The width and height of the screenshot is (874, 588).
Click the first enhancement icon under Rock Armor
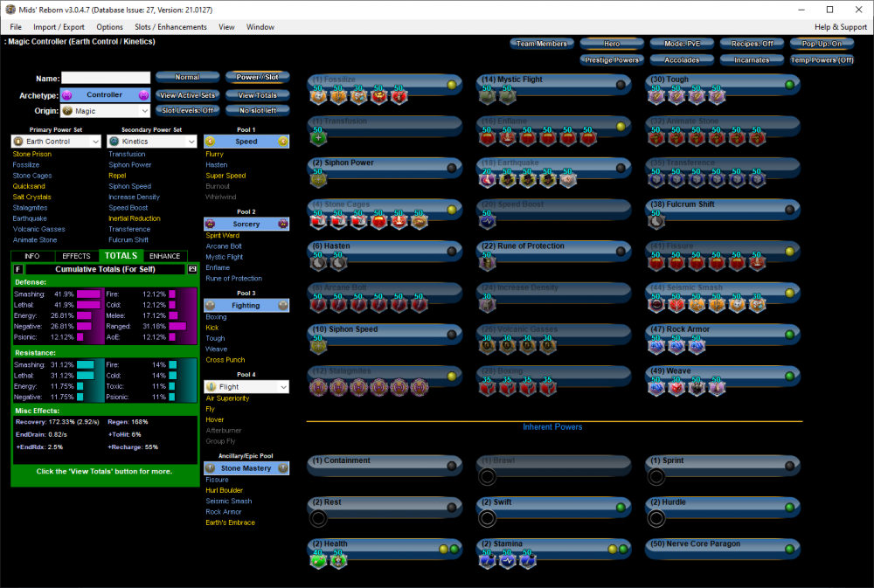[655, 347]
